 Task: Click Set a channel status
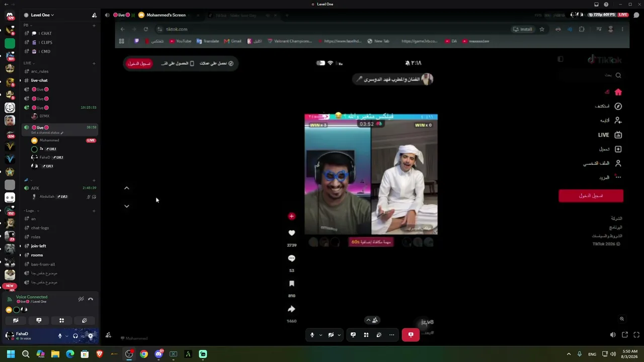click(47, 133)
